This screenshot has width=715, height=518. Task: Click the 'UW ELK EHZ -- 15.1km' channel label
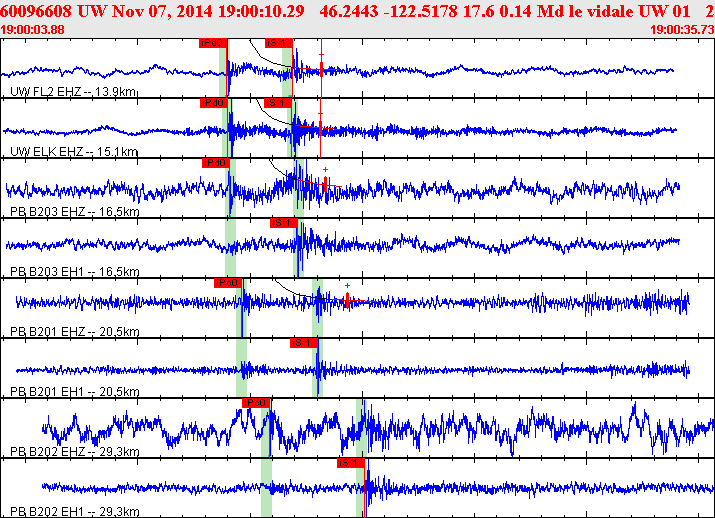pyautogui.click(x=73, y=151)
